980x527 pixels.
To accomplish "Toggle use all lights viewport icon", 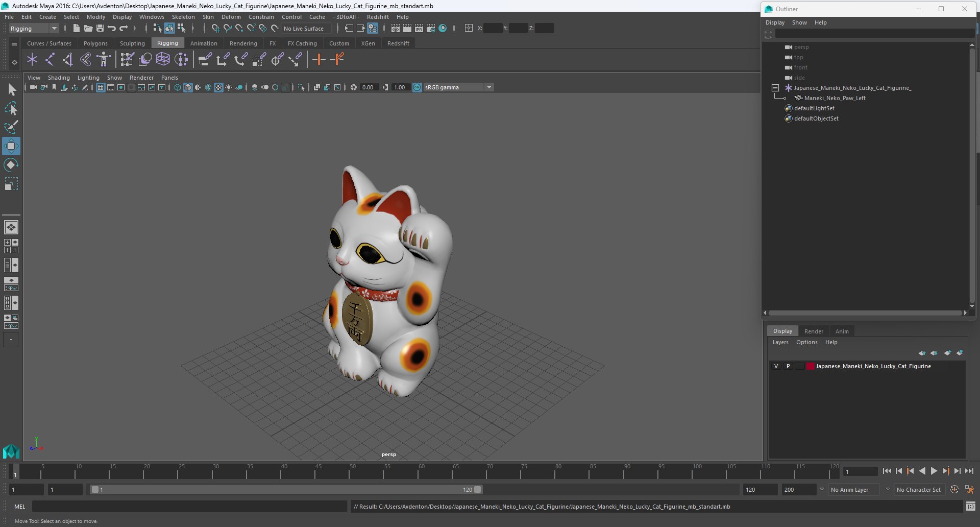I will 229,87.
